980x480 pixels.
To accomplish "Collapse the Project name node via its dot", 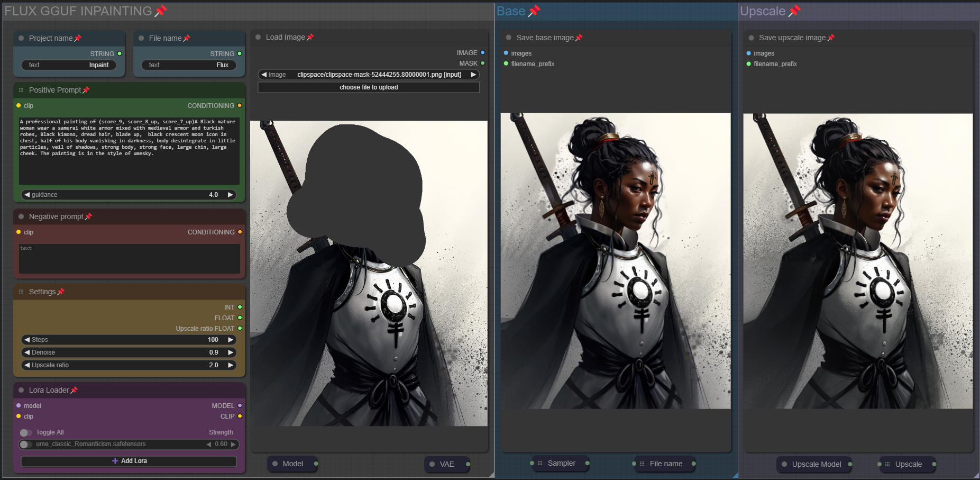I will [x=21, y=38].
